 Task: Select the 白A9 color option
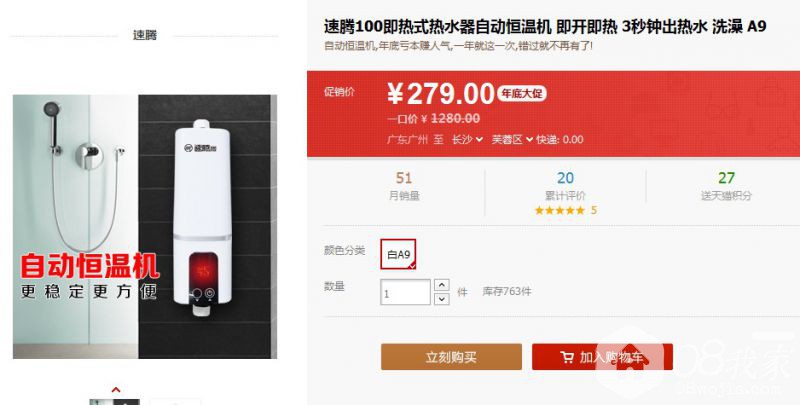tap(398, 254)
